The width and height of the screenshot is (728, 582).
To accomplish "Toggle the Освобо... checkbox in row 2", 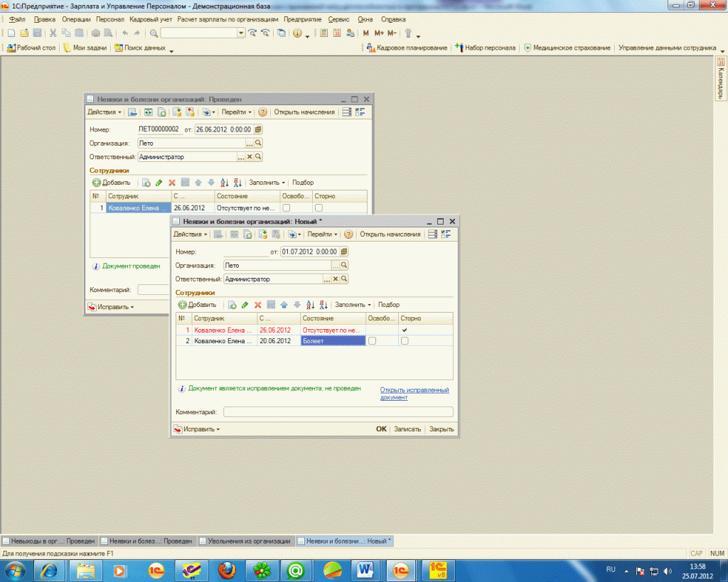I will click(372, 341).
